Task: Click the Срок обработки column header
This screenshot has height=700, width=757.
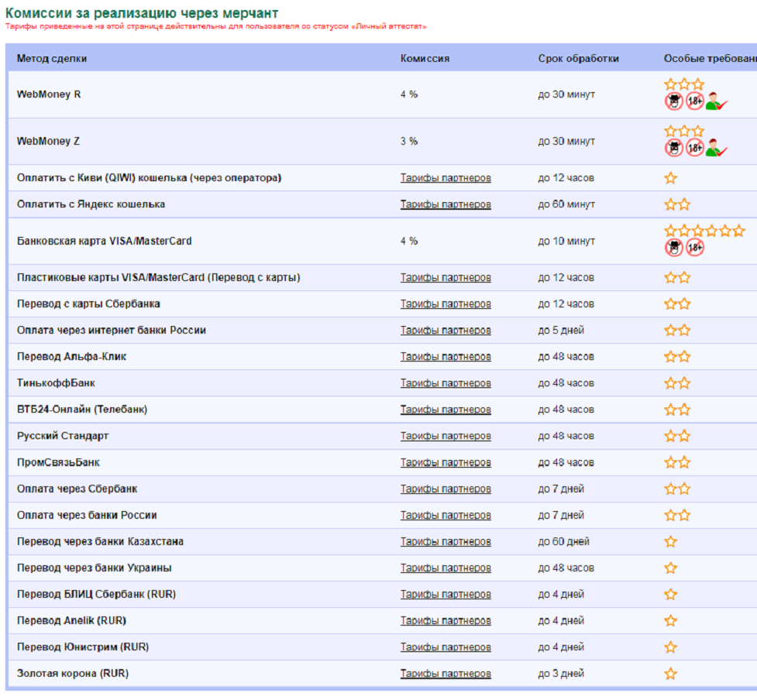Action: tap(578, 59)
